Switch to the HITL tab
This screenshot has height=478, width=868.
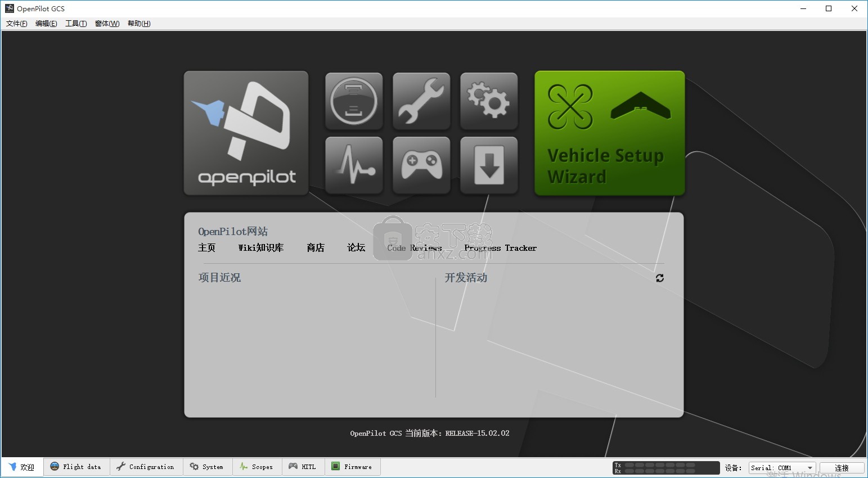tap(303, 467)
